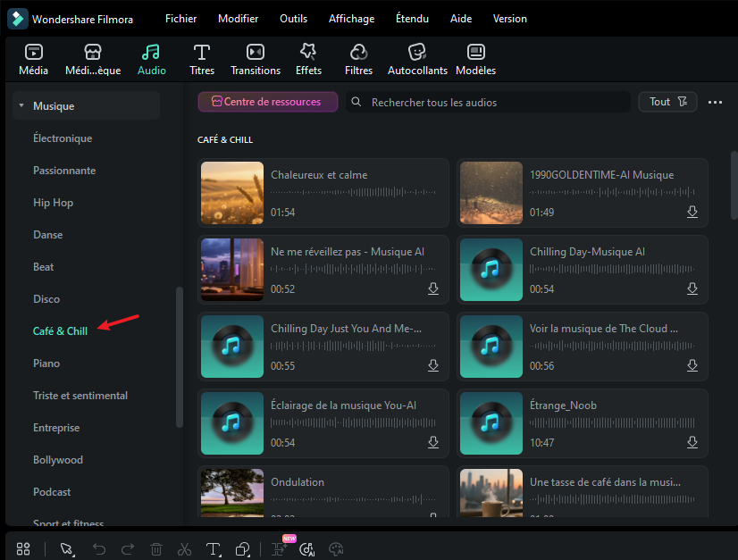Select the Chaleureux et calme thumbnail
738x560 pixels.
click(x=232, y=193)
